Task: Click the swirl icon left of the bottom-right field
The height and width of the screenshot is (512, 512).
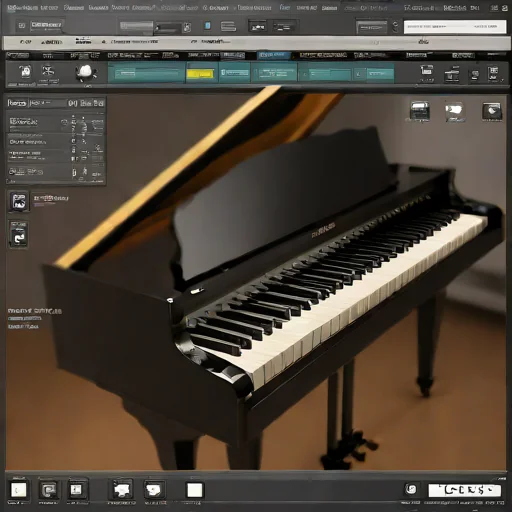Action: point(412,489)
